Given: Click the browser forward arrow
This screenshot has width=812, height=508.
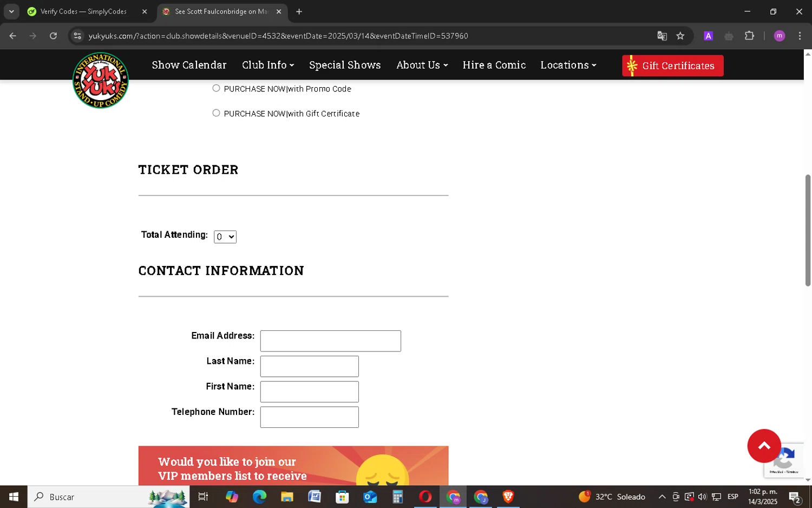Looking at the screenshot, I should (33, 36).
